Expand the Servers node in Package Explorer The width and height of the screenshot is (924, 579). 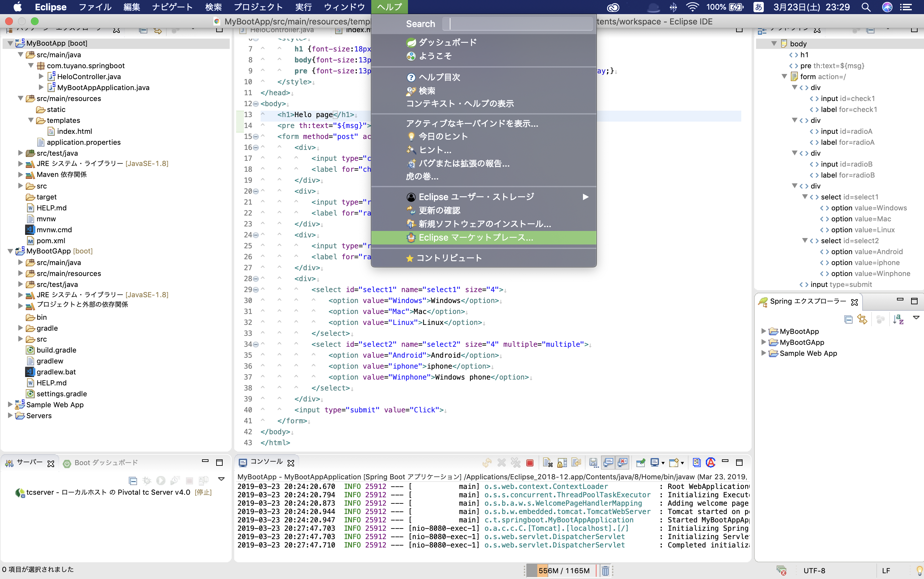tap(10, 416)
